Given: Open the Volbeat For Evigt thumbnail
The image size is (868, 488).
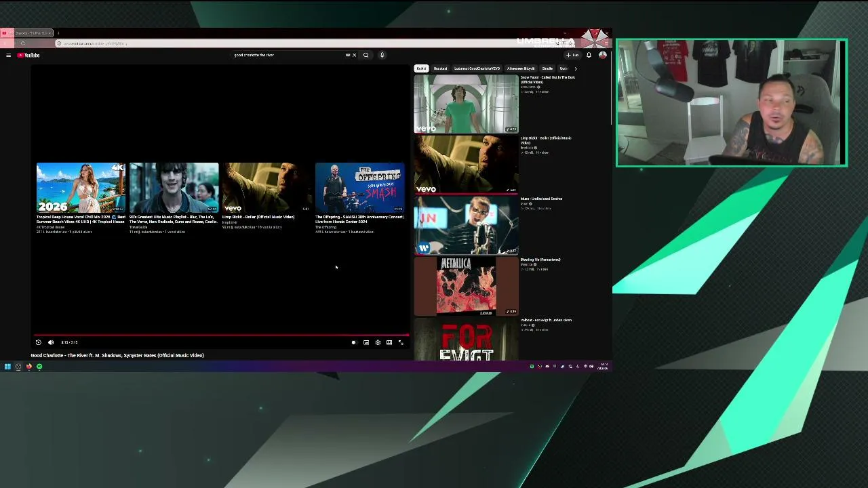Looking at the screenshot, I should click(466, 340).
